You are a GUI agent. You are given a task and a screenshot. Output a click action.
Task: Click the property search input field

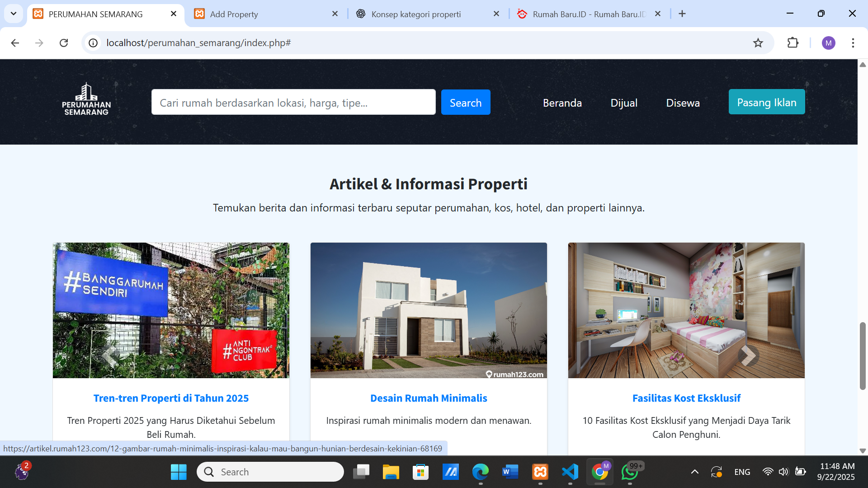pos(294,102)
